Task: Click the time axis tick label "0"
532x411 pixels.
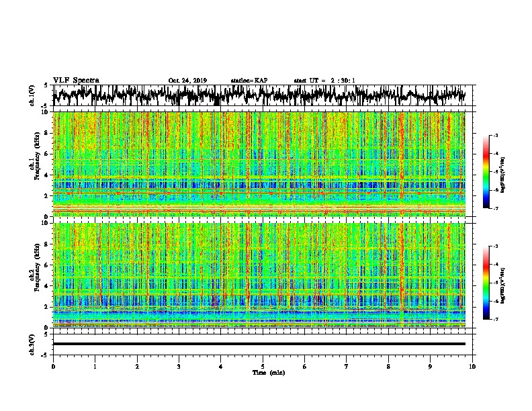Action: [53, 367]
